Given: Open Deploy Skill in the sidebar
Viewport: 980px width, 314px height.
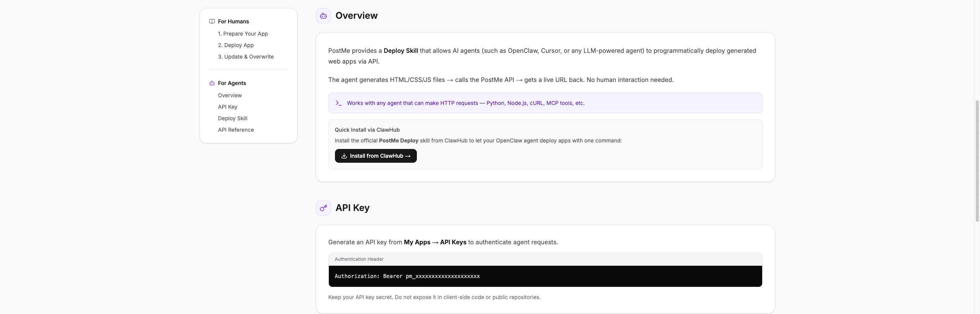Looking at the screenshot, I should coord(232,118).
